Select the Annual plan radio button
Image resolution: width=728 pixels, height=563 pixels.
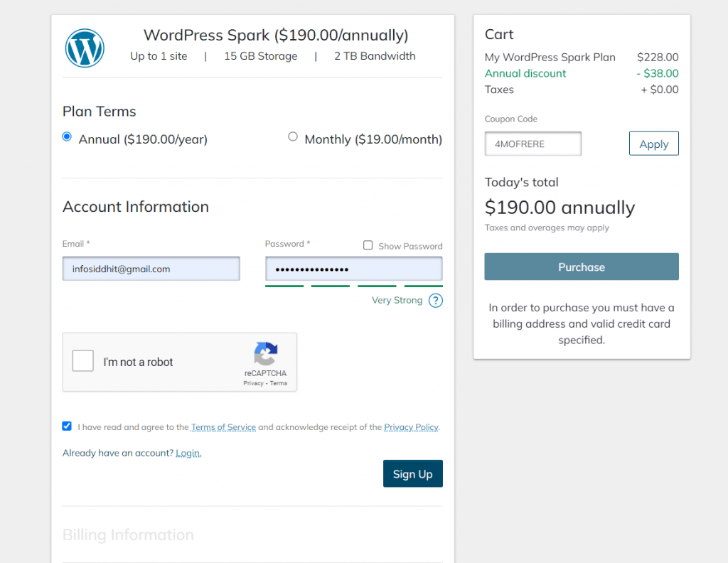67,136
